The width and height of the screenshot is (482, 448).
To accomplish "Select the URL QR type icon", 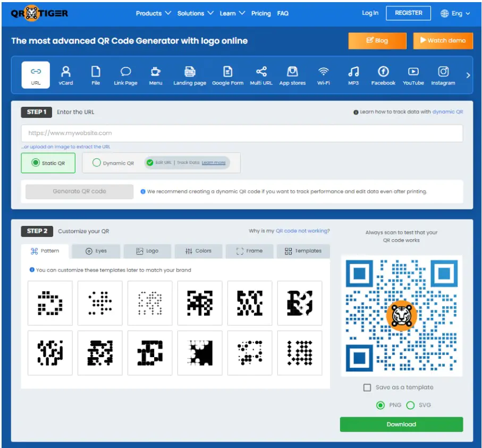I will coord(36,75).
